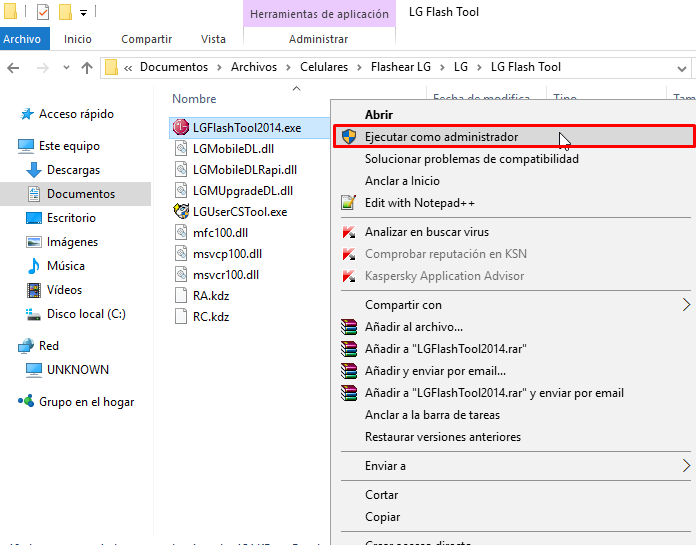Viewport: 696px width, 545px height.
Task: Click the Disco local (C:) drive icon
Action: [33, 314]
